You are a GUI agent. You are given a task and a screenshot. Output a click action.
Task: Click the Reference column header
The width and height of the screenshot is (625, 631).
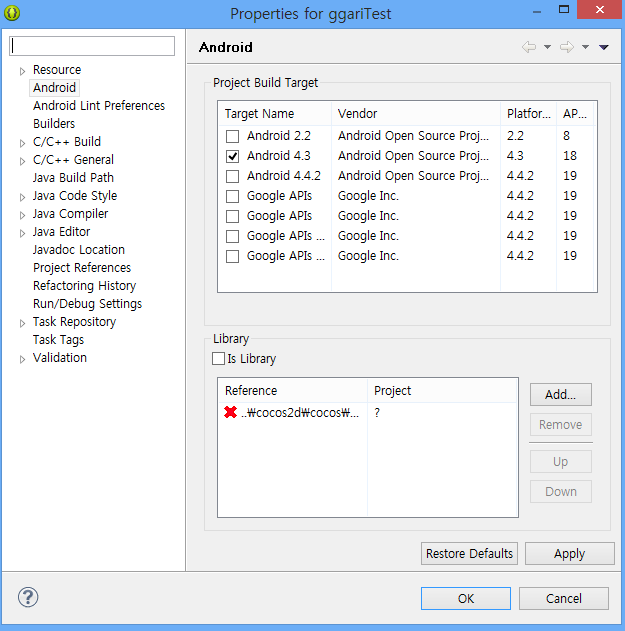(293, 391)
